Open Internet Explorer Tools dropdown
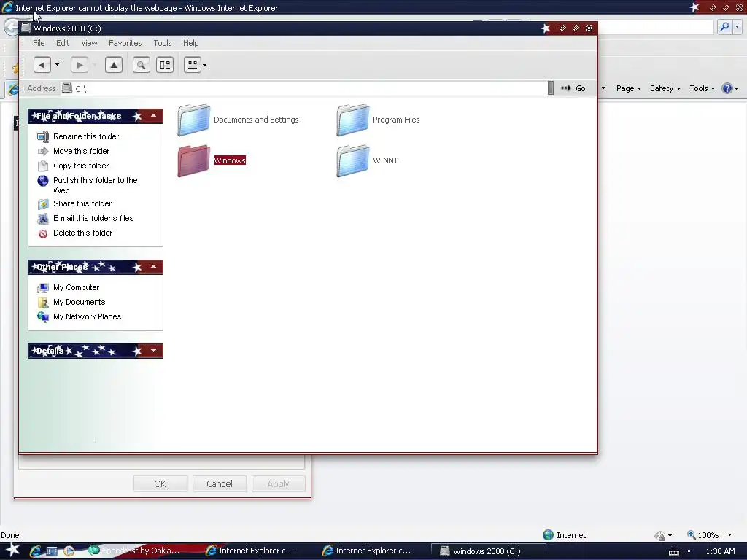 703,88
